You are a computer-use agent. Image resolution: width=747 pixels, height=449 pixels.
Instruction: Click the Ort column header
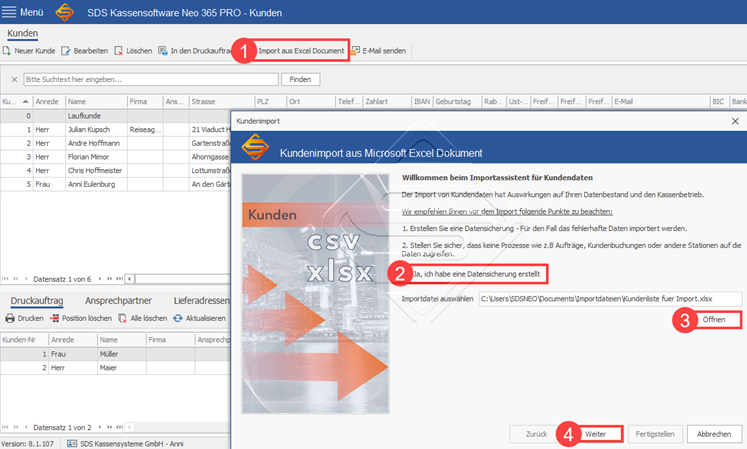[x=311, y=102]
